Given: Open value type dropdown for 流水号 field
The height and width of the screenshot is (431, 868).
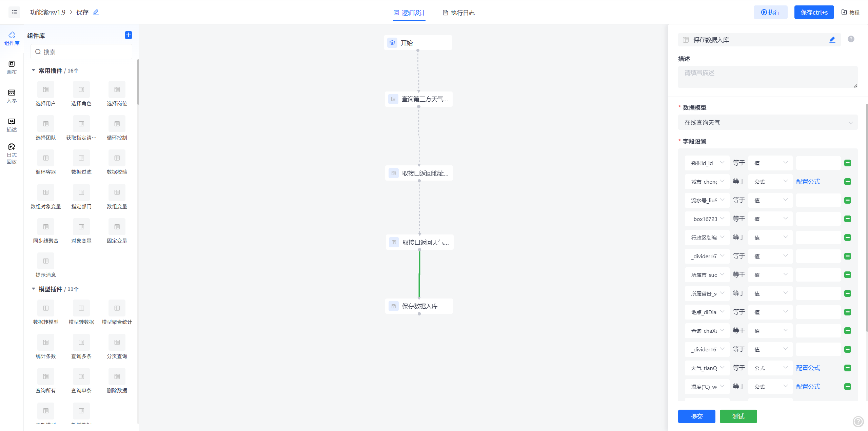Looking at the screenshot, I should coord(770,200).
